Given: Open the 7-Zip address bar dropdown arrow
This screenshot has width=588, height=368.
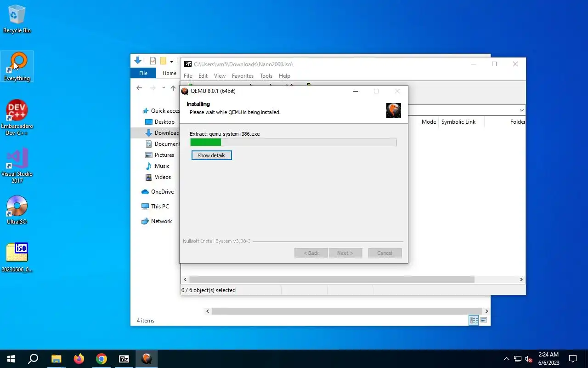Looking at the screenshot, I should point(521,110).
